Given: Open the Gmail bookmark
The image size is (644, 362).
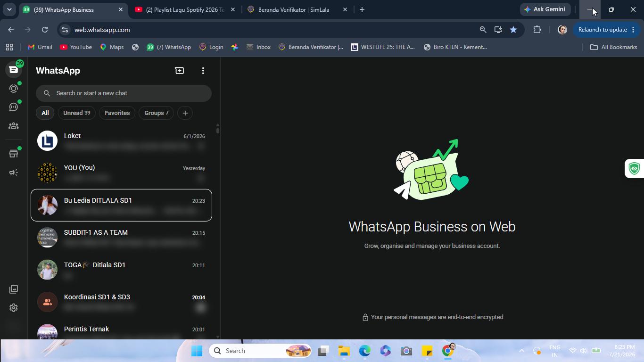Looking at the screenshot, I should [x=40, y=47].
